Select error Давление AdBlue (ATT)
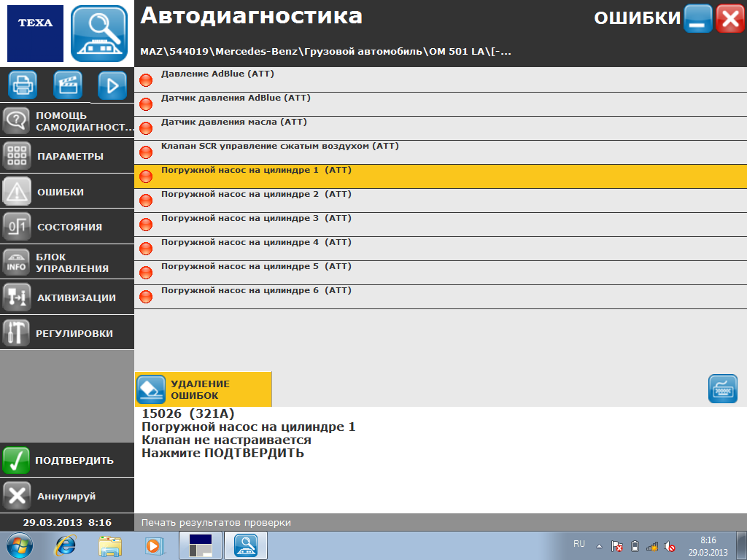Screen dimensions: 747x560 (x=441, y=79)
